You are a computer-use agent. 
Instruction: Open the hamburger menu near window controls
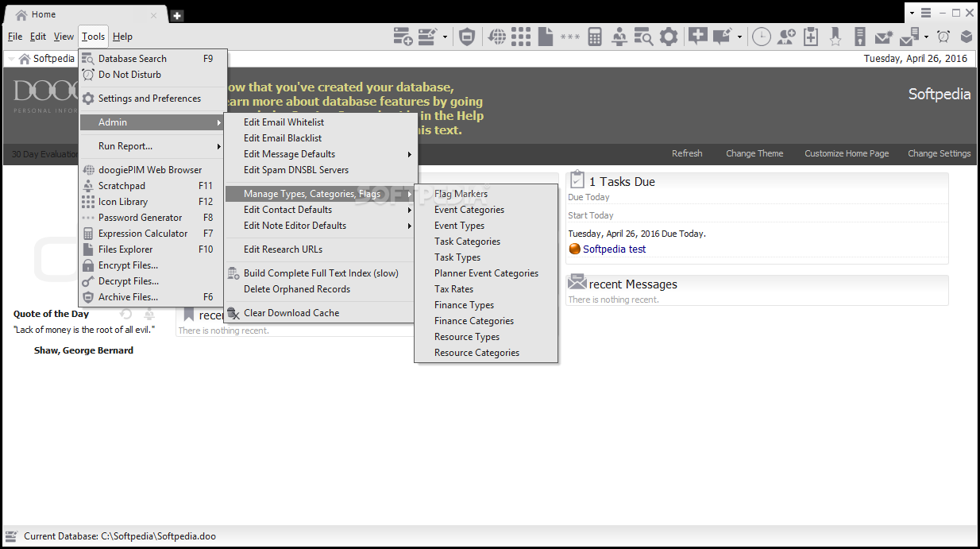pyautogui.click(x=926, y=13)
